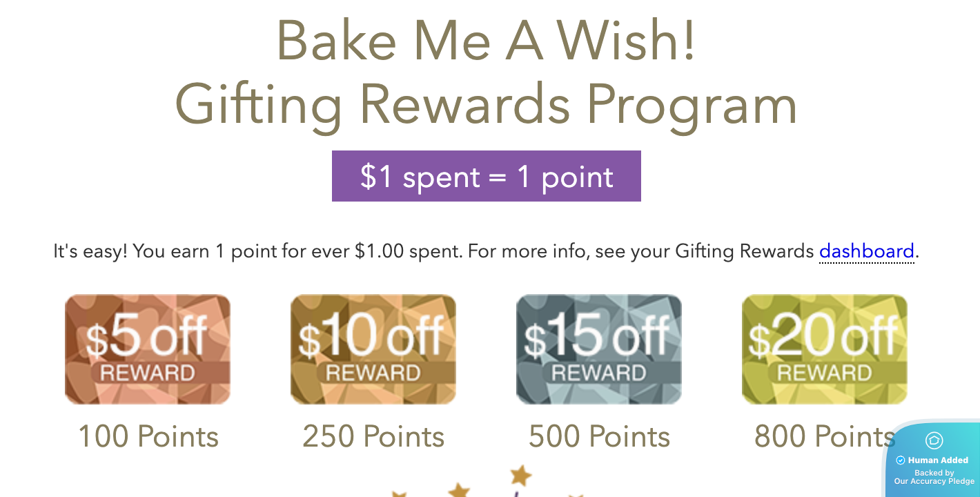Click the "Human Added" badge label
Viewport: 980px width, 497px height.
click(x=938, y=460)
